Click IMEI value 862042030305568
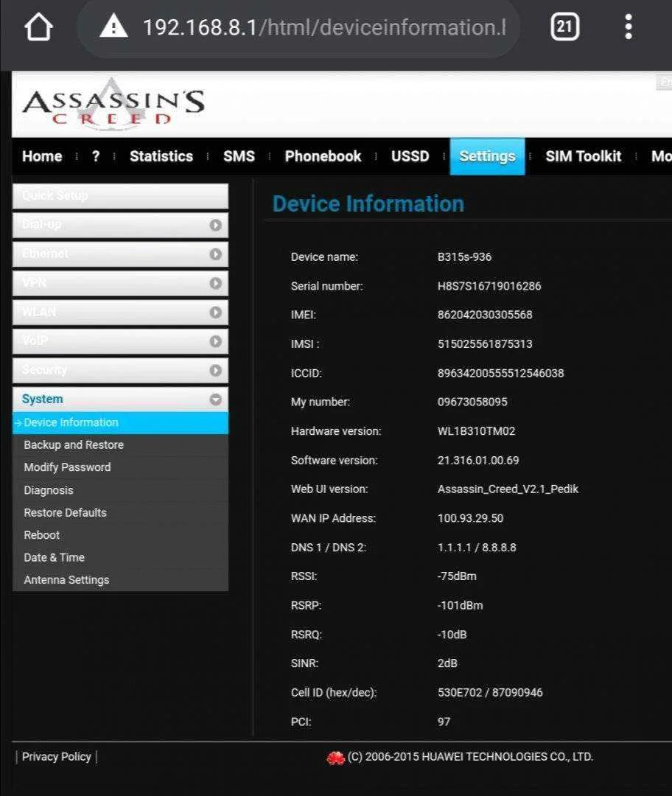Screen dimensions: 672x796 (485, 315)
